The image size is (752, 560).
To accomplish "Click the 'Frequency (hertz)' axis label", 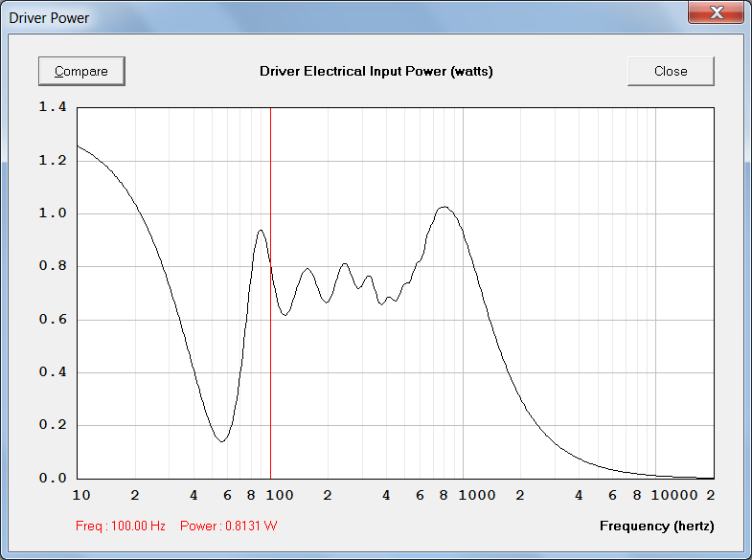I will (x=656, y=526).
